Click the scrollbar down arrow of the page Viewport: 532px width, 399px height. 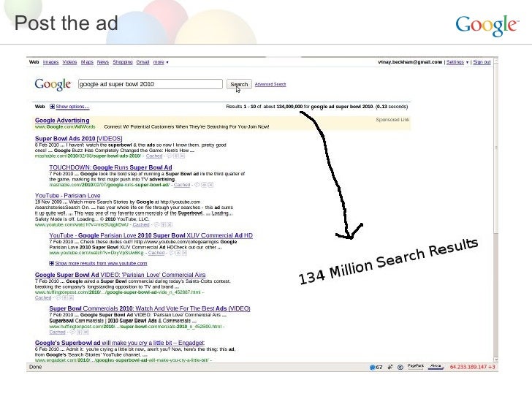(x=496, y=360)
